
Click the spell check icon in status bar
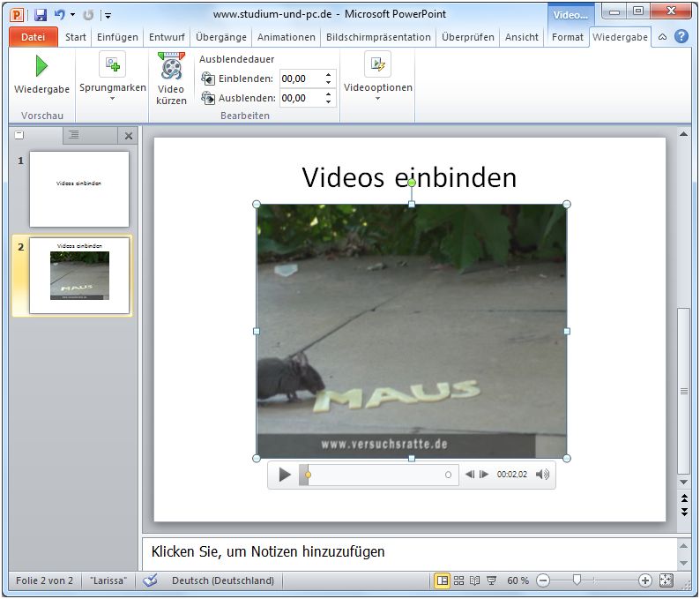151,580
